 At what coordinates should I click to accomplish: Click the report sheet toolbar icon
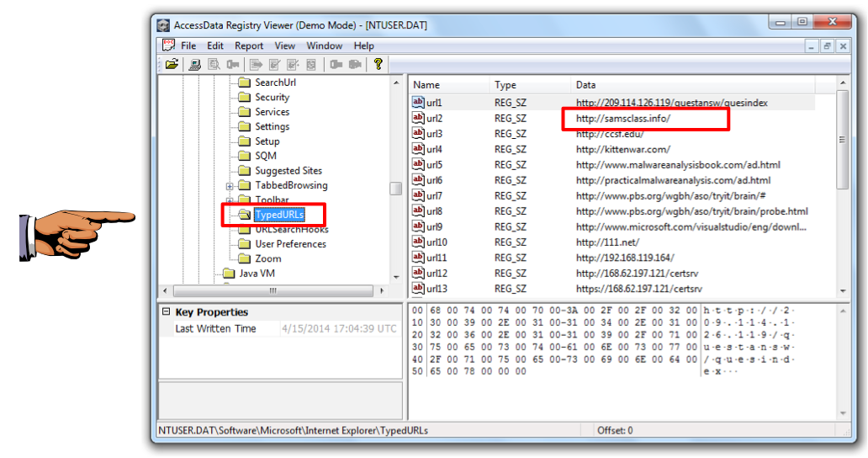[311, 64]
